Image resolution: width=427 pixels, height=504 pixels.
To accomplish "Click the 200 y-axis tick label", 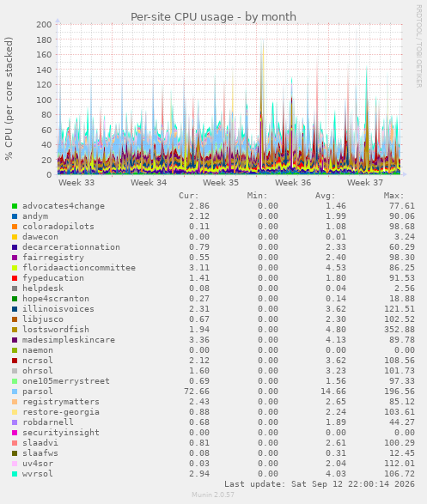I will tap(44, 24).
